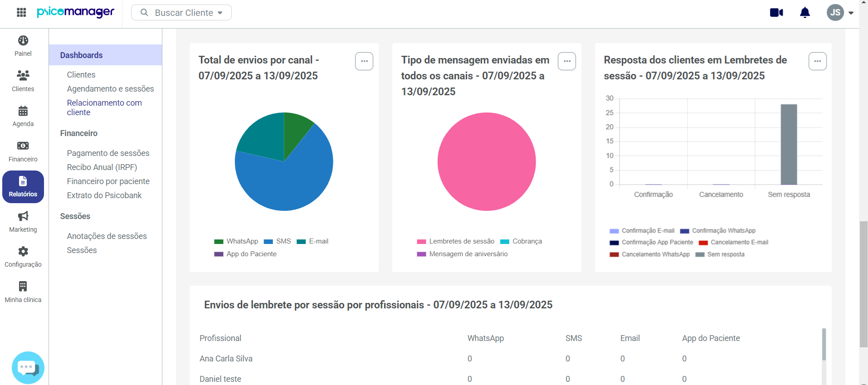The width and height of the screenshot is (868, 385).
Task: Toggle Mensagem de aniversário legend item
Action: click(463, 254)
